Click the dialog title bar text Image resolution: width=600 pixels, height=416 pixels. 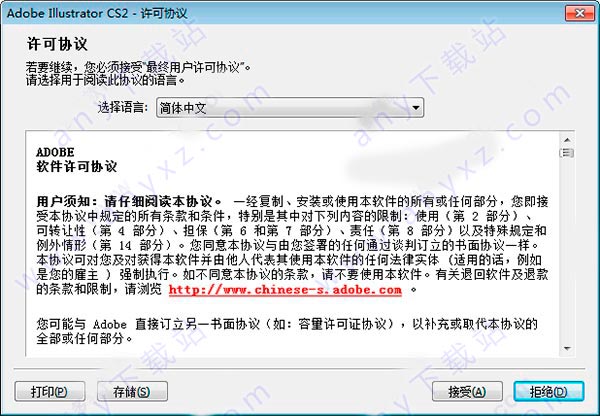[97, 13]
